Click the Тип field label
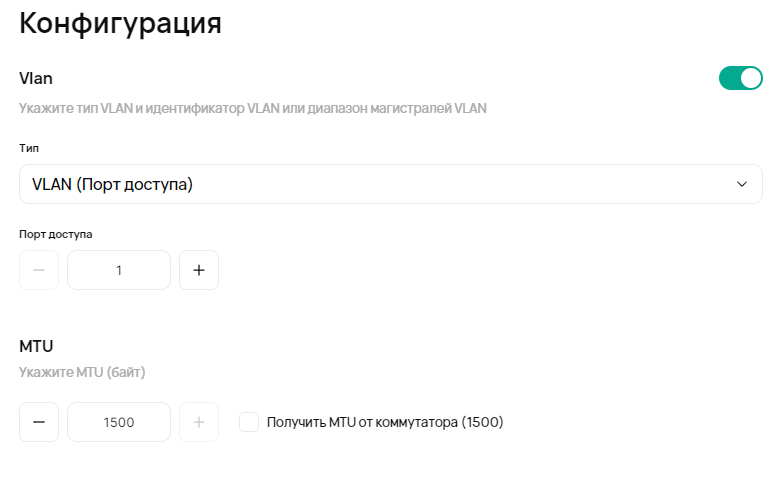Screen dimensions: 776x492 (x=29, y=148)
